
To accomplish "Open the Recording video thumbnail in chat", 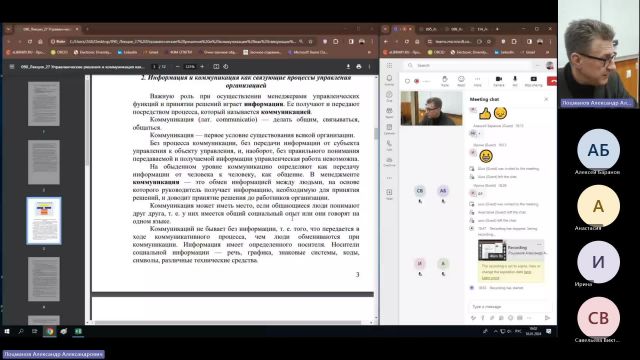I will click(x=491, y=250).
